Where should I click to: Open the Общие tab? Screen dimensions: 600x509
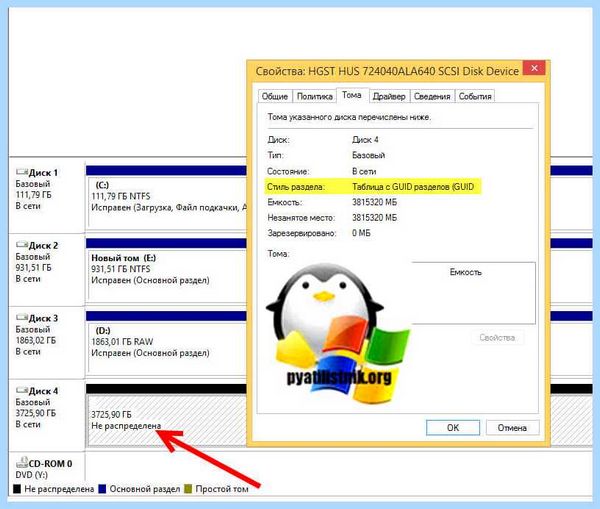275,96
